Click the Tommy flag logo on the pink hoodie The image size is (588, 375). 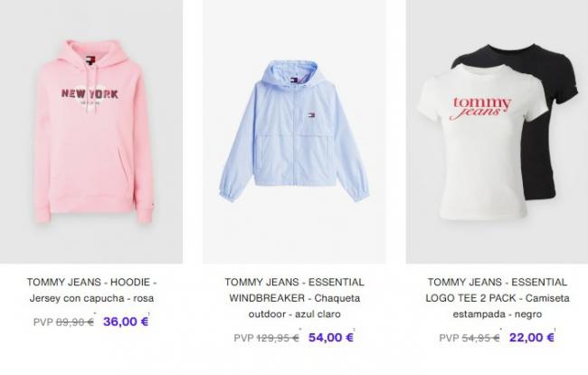coord(90,61)
